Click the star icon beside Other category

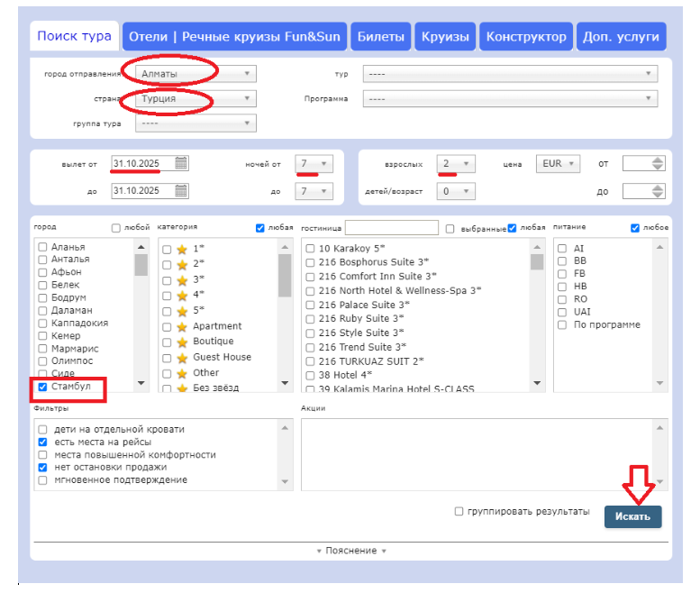coord(182,372)
